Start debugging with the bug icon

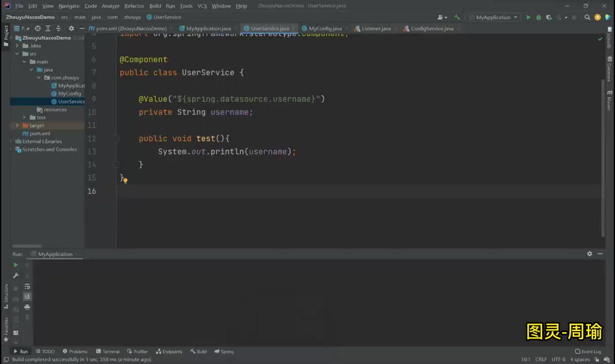tap(539, 17)
